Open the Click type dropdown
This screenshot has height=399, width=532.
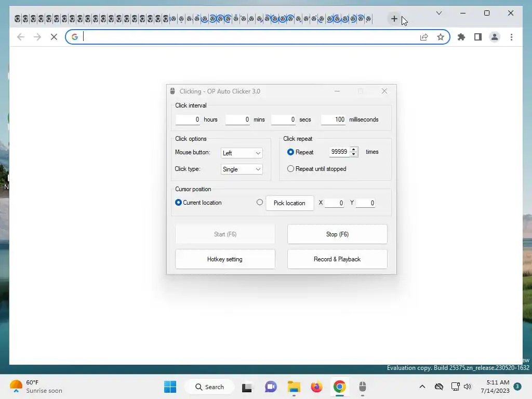(x=242, y=169)
